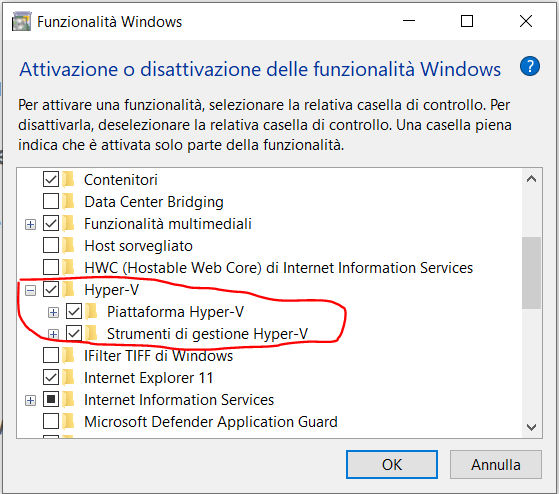Click the Annulla button
This screenshot has height=494, width=559.
(496, 464)
